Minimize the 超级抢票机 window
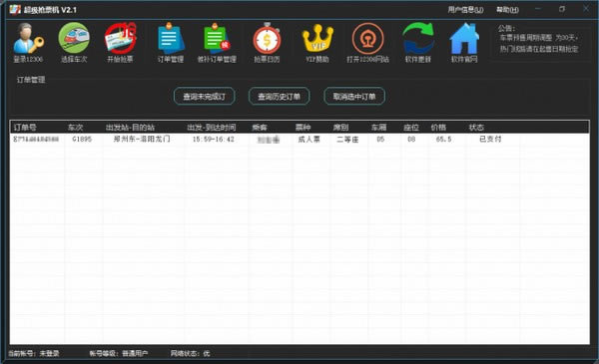 (x=538, y=9)
